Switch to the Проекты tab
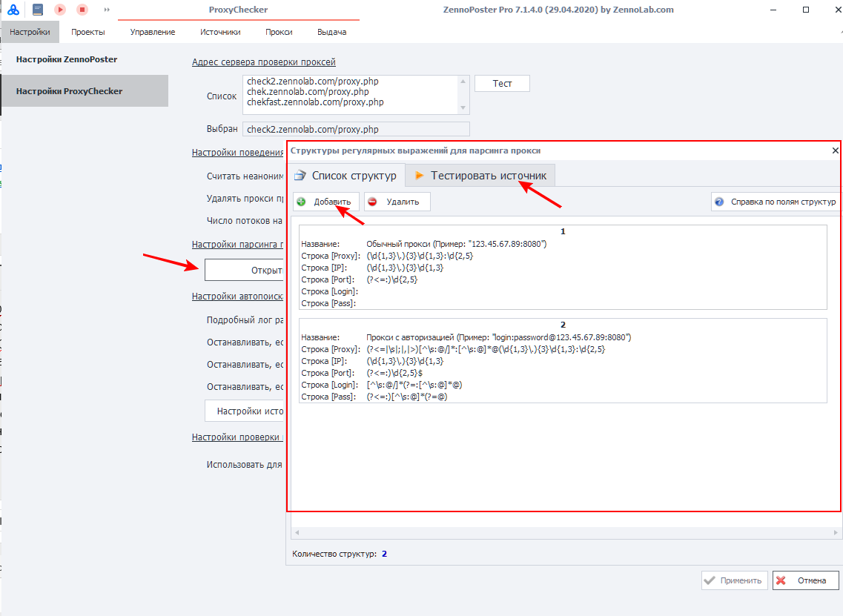Viewport: 843px width, 616px height. click(88, 33)
